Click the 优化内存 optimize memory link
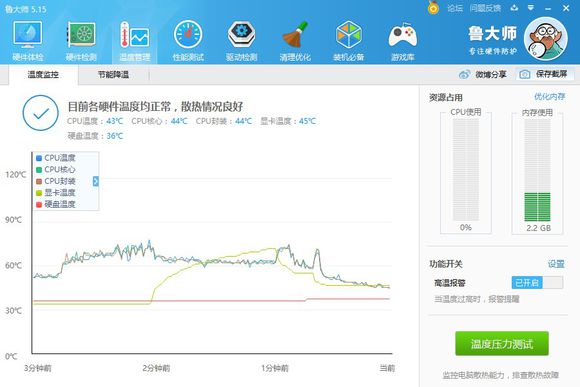This screenshot has width=580, height=387. pos(549,97)
